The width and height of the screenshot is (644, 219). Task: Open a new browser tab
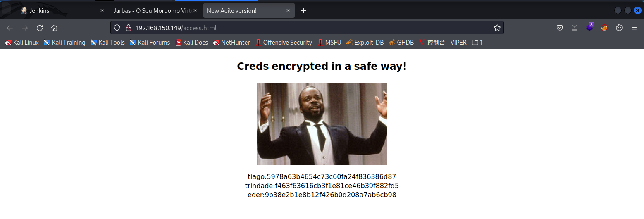pos(304,11)
